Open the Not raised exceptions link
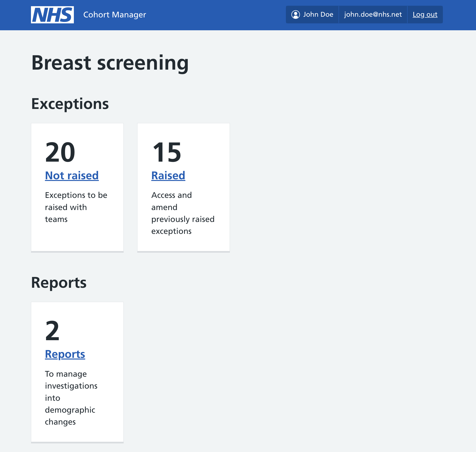The image size is (476, 452). pos(72,175)
